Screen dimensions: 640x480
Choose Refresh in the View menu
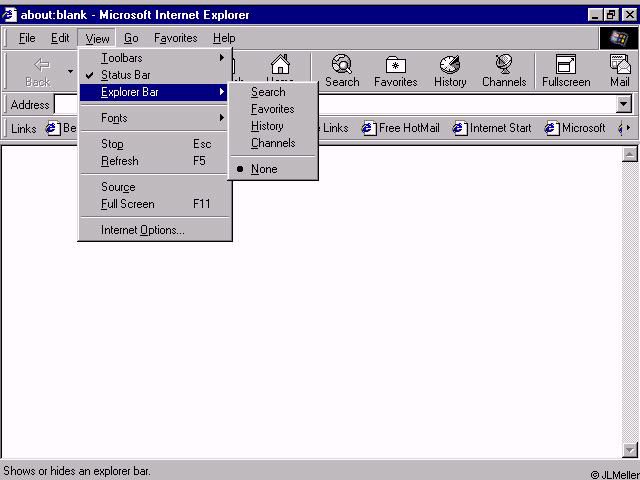pos(153,161)
